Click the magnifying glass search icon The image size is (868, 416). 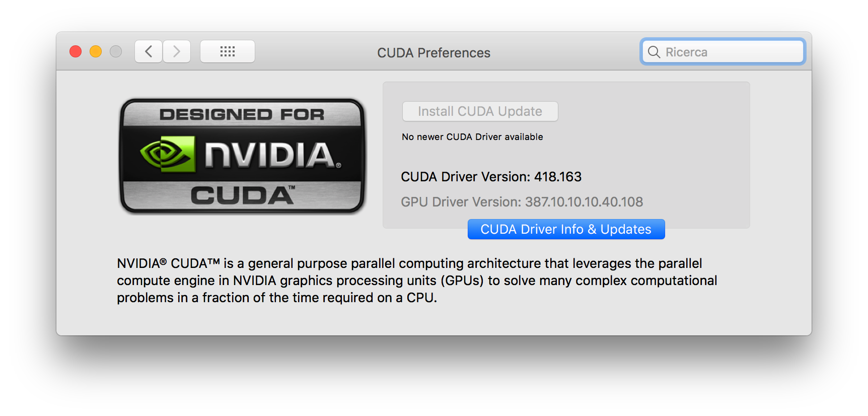click(x=654, y=52)
